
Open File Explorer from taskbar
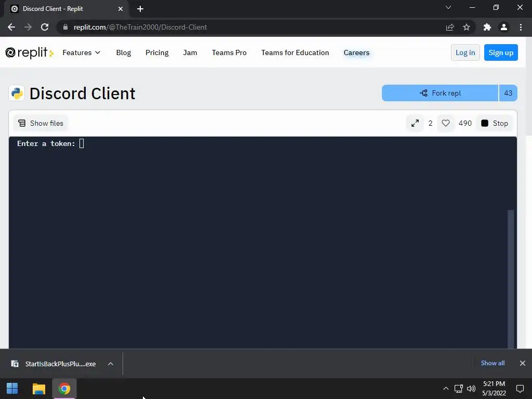tap(38, 389)
